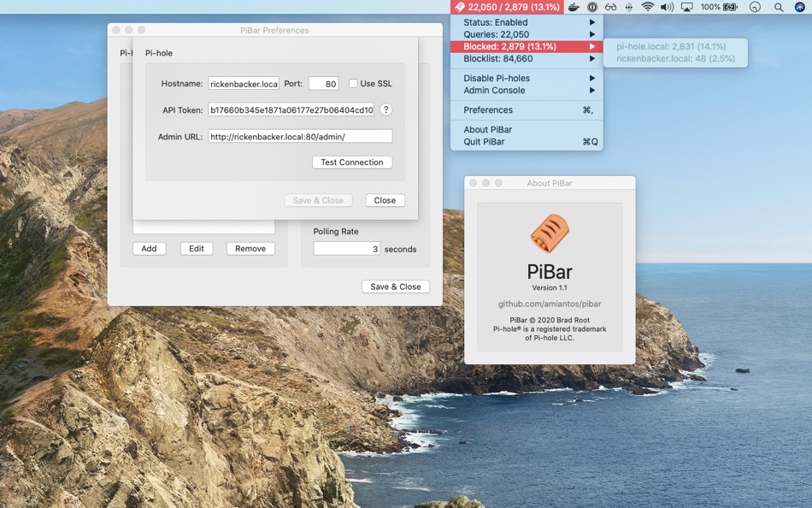The width and height of the screenshot is (812, 508).
Task: Expand the Status: Enabled submenu
Action: pyautogui.click(x=527, y=22)
